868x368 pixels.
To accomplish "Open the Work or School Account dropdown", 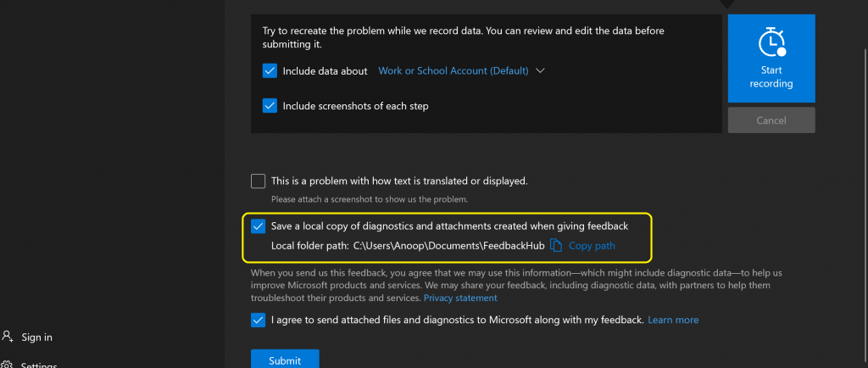I will [x=453, y=71].
